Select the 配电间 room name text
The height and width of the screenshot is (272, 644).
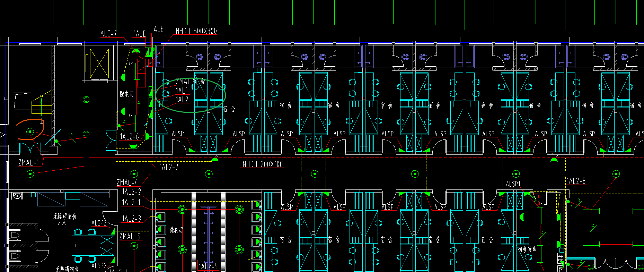coord(127,94)
